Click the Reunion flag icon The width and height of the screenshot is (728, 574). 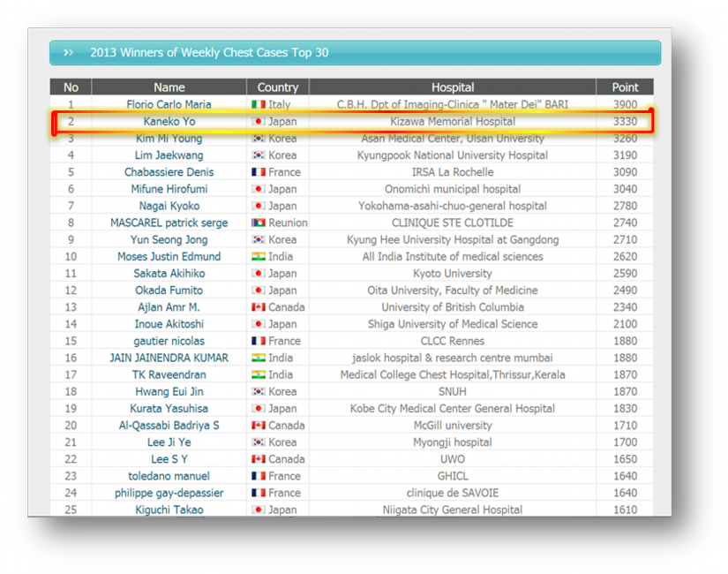tap(259, 223)
